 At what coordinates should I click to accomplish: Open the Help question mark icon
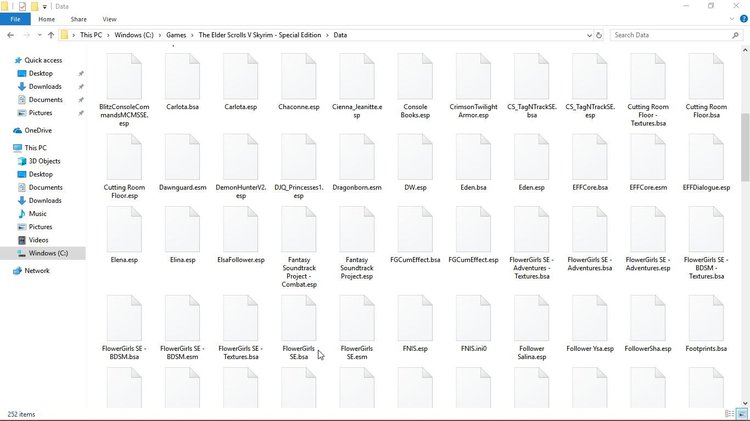[744, 19]
